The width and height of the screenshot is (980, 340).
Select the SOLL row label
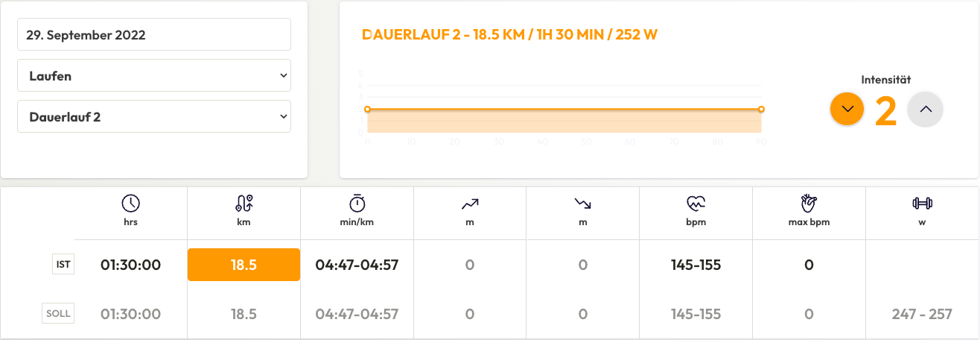point(58,313)
